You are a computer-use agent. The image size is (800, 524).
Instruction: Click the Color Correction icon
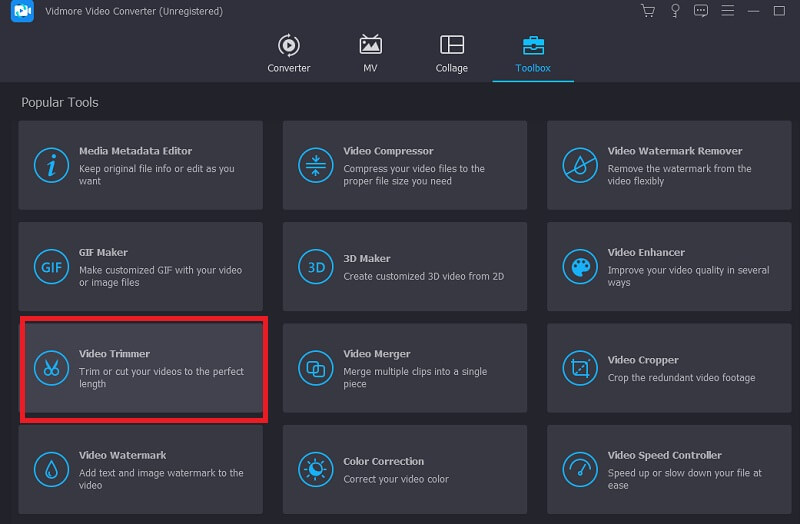point(315,469)
